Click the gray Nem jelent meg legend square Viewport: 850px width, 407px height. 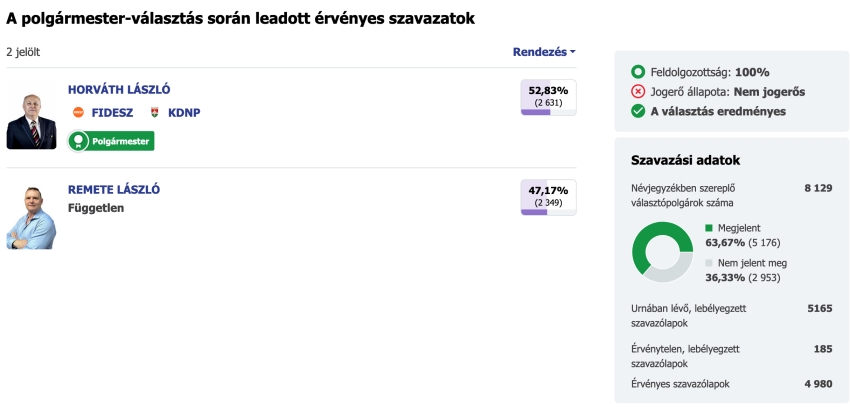point(709,263)
